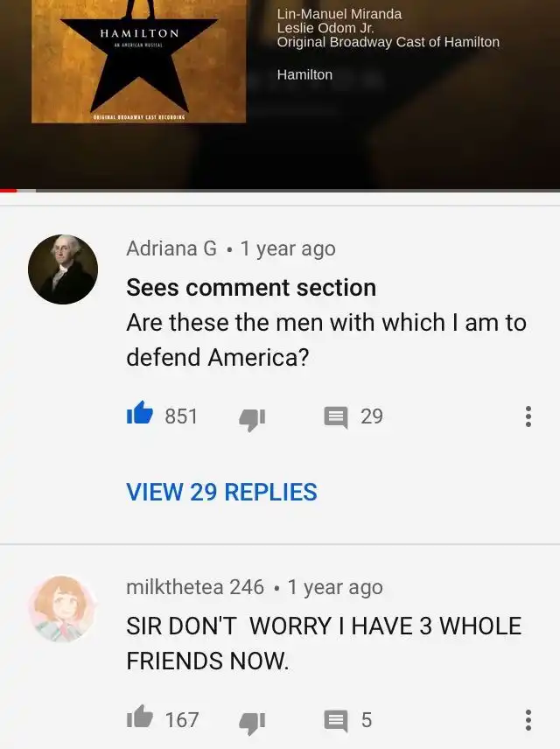
Task: Like Adriana G's comment with thumbs up
Action: click(139, 414)
